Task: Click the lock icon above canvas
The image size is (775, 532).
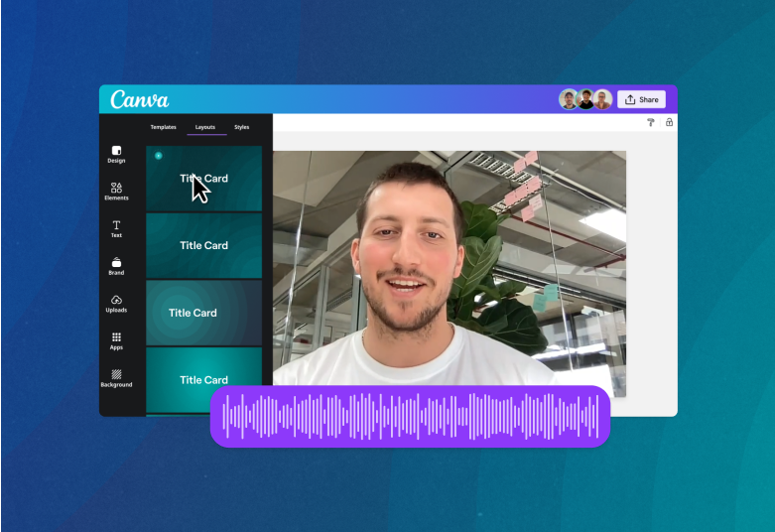Action: point(669,122)
